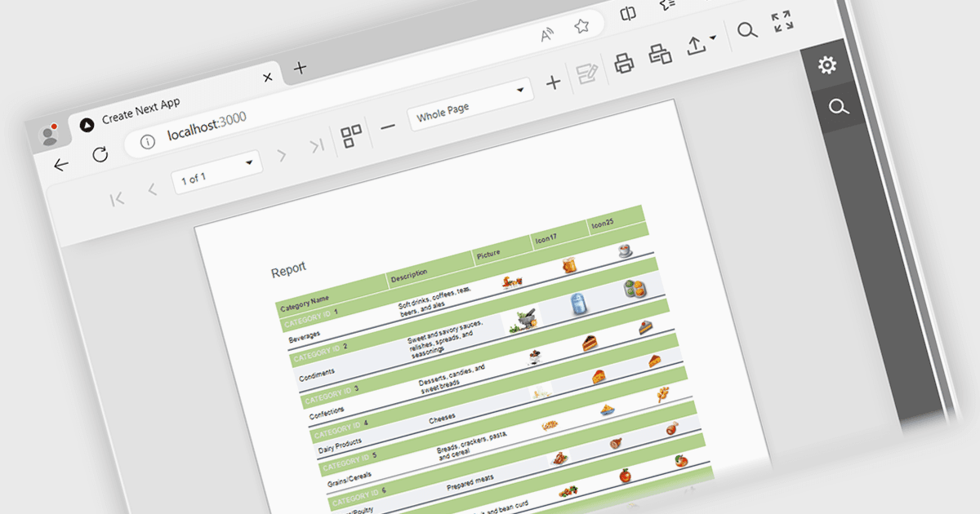Go to the first report page

tap(117, 198)
